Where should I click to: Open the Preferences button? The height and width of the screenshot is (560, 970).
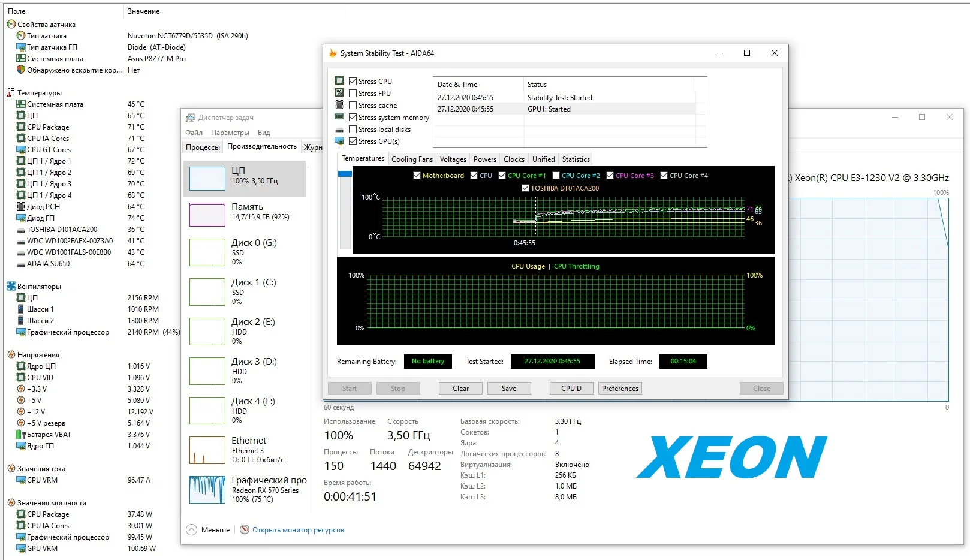[620, 389]
